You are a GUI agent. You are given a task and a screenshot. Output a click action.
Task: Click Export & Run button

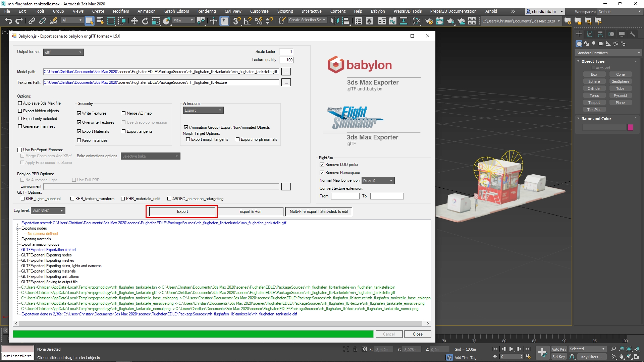pyautogui.click(x=250, y=211)
